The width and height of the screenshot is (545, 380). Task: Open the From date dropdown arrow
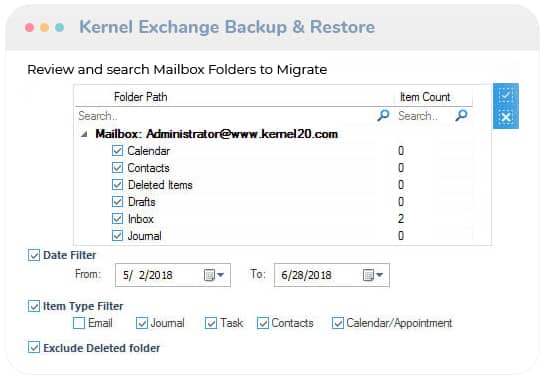coord(221,275)
